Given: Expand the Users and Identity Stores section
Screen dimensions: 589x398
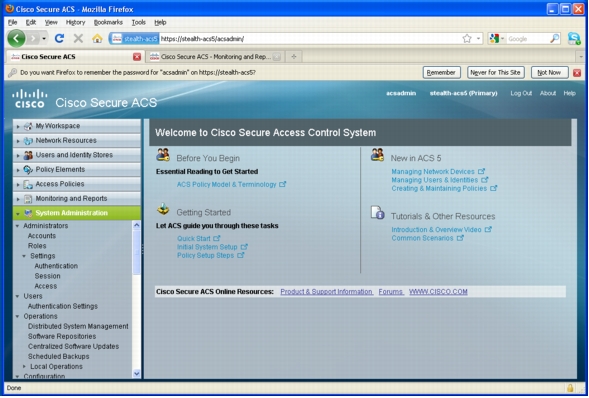Looking at the screenshot, I should tap(18, 155).
